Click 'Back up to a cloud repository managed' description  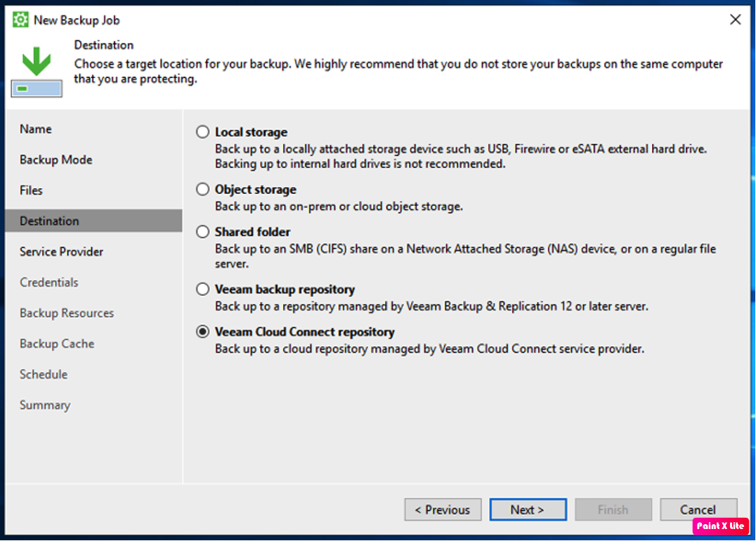tap(429, 348)
